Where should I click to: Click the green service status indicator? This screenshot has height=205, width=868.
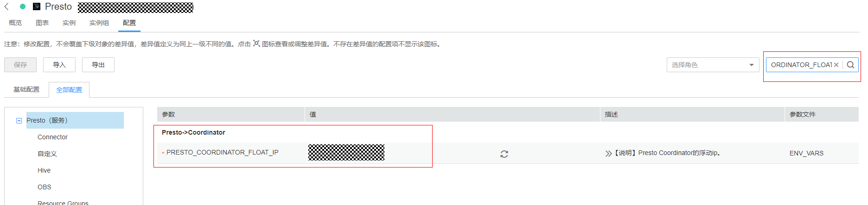(x=23, y=6)
